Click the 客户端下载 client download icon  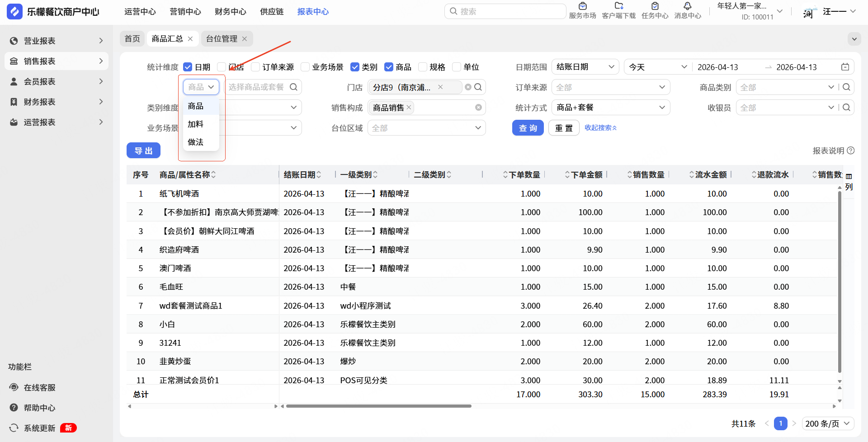click(618, 6)
